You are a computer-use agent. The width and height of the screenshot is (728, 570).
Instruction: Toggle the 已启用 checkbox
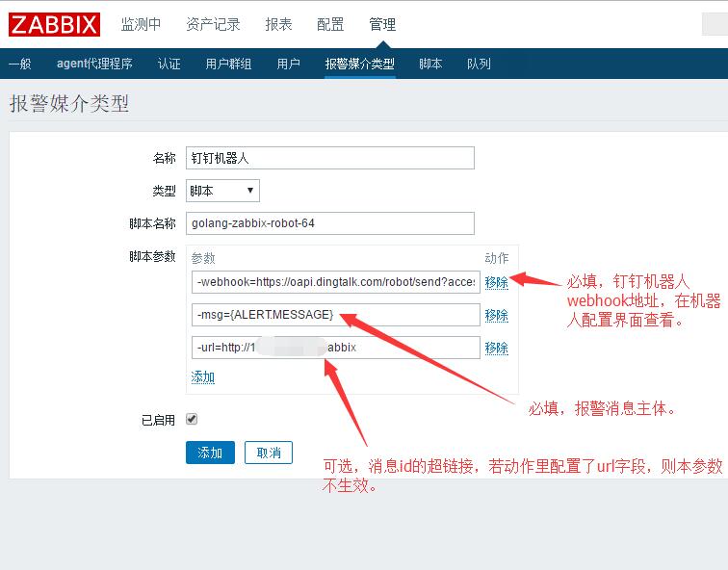[x=192, y=419]
